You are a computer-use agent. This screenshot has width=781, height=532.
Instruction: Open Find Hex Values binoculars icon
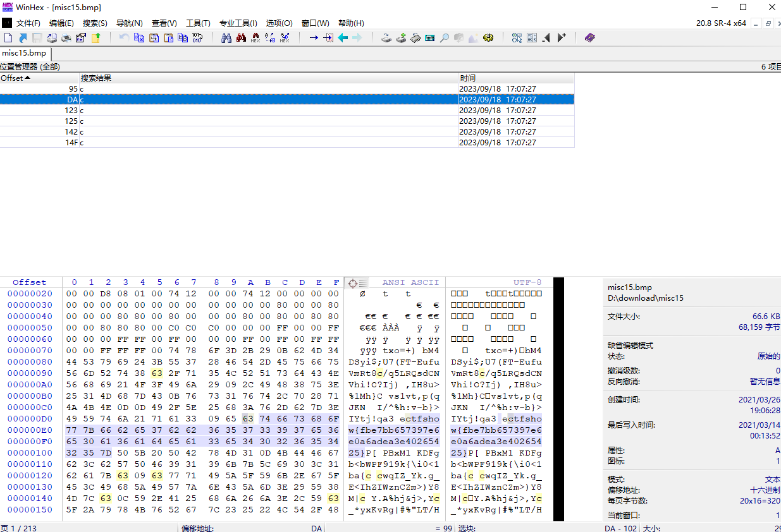[x=255, y=38]
